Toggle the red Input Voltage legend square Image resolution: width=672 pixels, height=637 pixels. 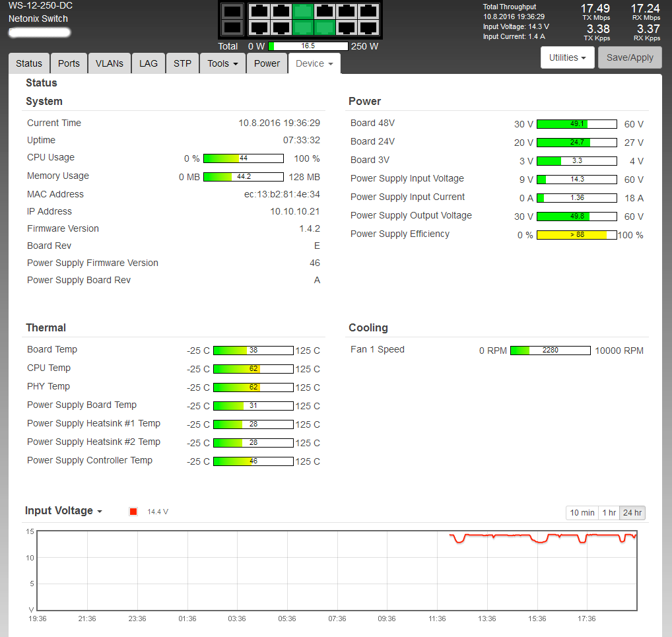click(x=133, y=512)
